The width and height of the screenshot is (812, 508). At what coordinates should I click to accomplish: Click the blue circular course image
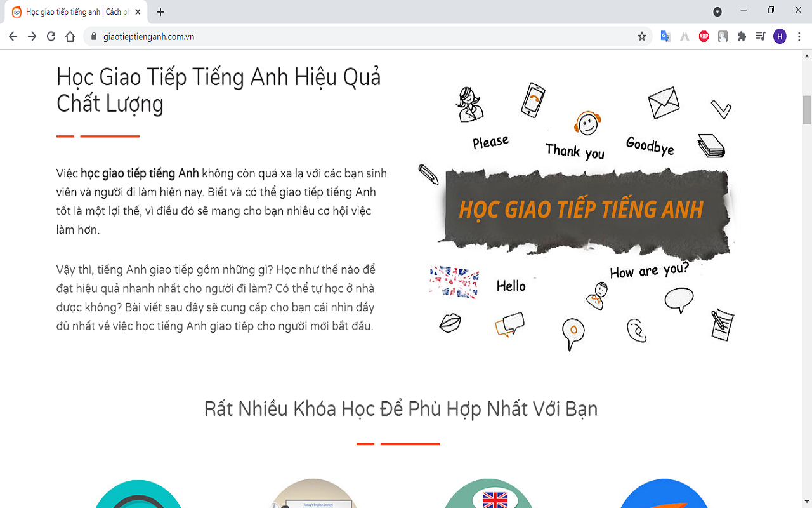[663, 494]
